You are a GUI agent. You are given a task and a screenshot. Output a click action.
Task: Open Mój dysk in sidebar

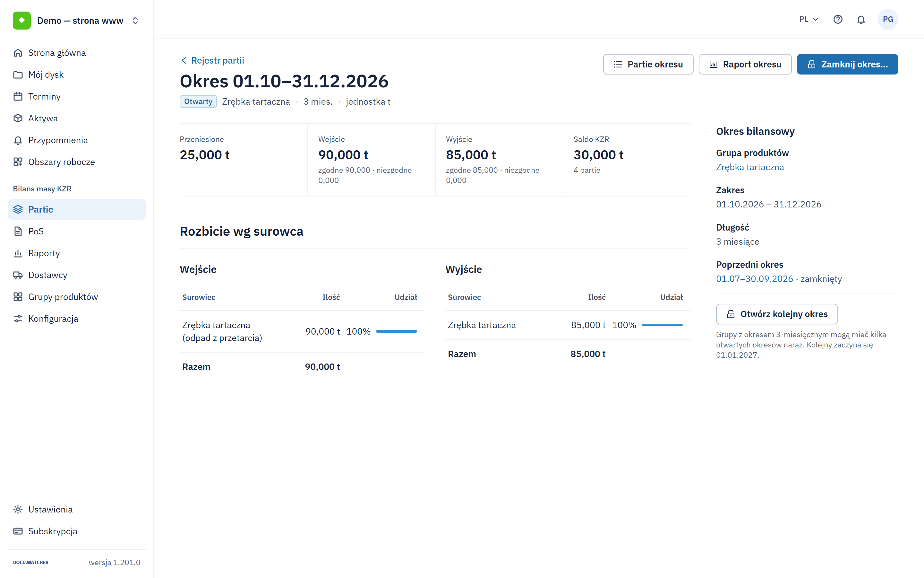[x=76, y=74]
